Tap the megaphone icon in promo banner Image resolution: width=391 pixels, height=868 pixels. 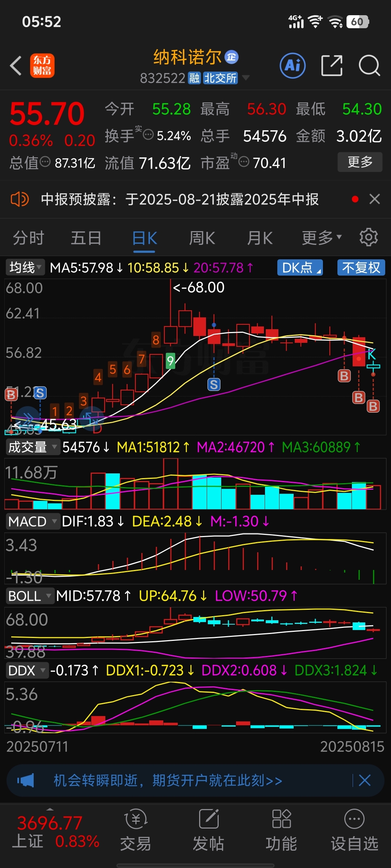click(26, 780)
